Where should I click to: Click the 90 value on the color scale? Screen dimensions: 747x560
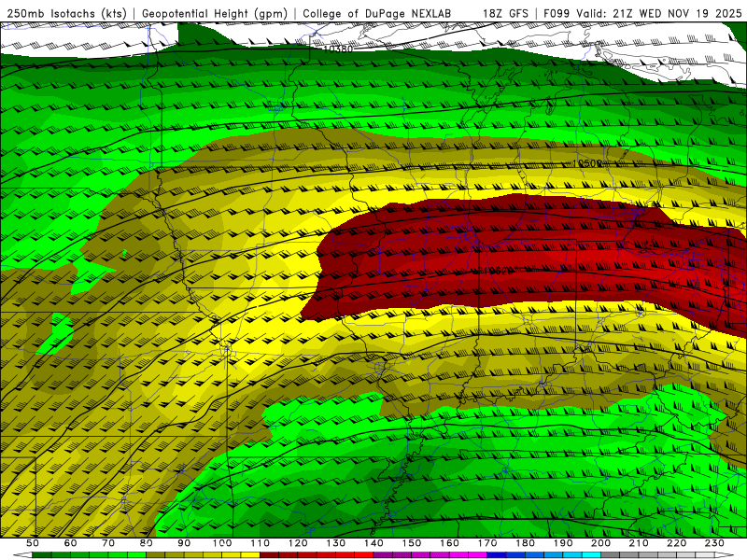(184, 543)
